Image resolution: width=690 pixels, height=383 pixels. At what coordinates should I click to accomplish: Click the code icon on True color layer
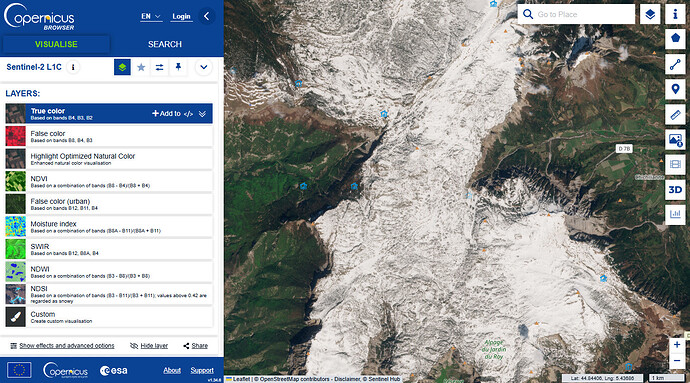tap(188, 114)
